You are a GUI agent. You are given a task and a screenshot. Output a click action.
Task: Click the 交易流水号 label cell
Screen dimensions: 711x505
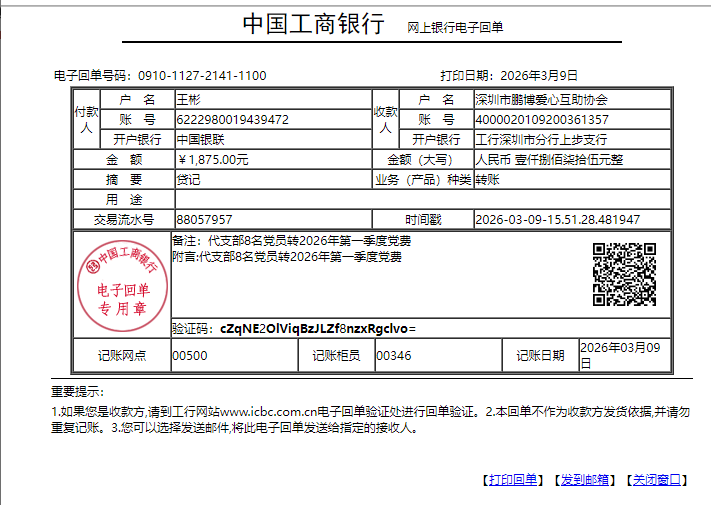pyautogui.click(x=124, y=220)
